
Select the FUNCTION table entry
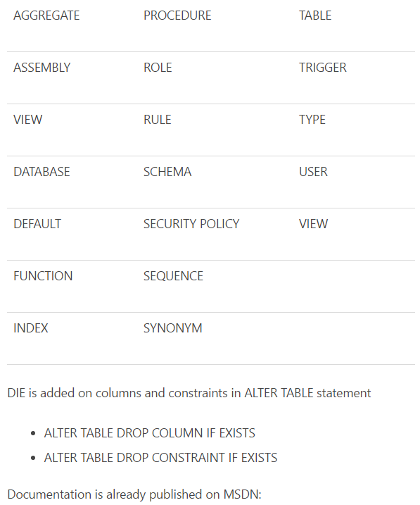43,276
